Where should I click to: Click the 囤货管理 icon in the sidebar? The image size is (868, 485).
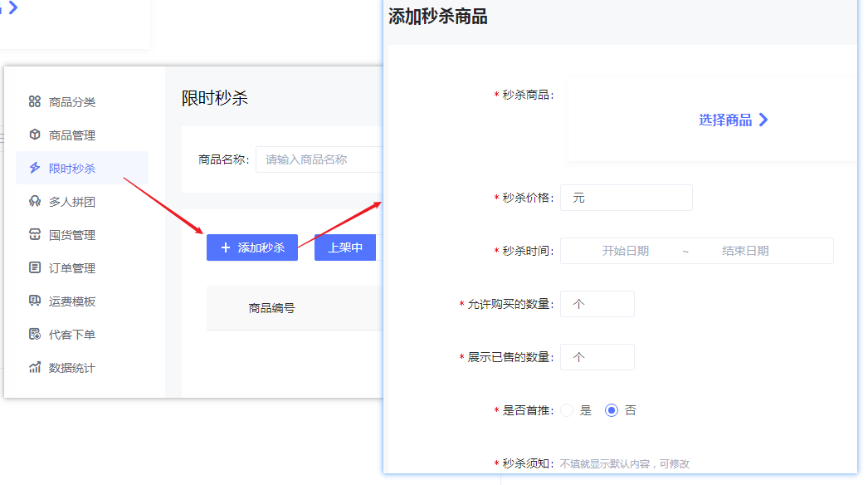click(x=34, y=234)
